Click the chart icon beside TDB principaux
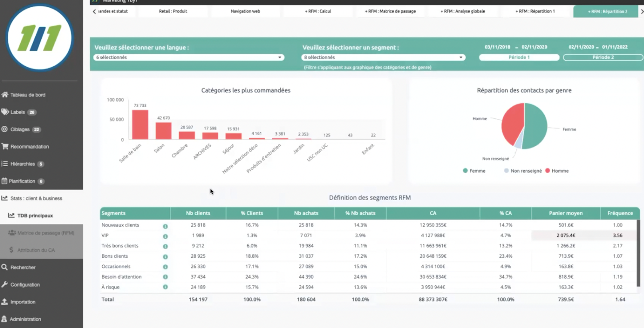Image resolution: width=644 pixels, height=328 pixels. pos(11,215)
